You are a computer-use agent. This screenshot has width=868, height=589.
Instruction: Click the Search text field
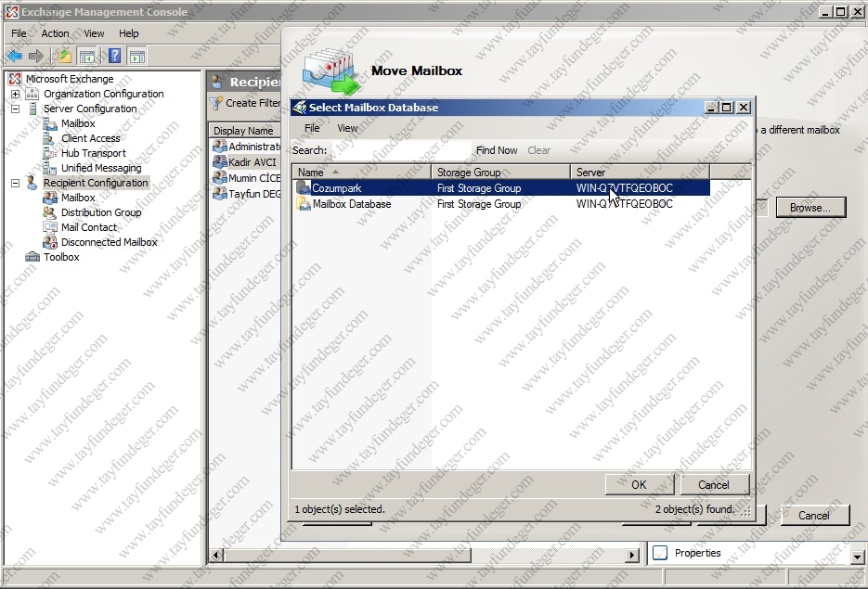click(401, 150)
